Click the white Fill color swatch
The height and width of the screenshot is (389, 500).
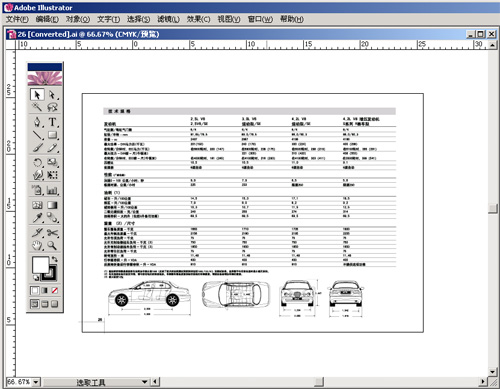(x=40, y=265)
